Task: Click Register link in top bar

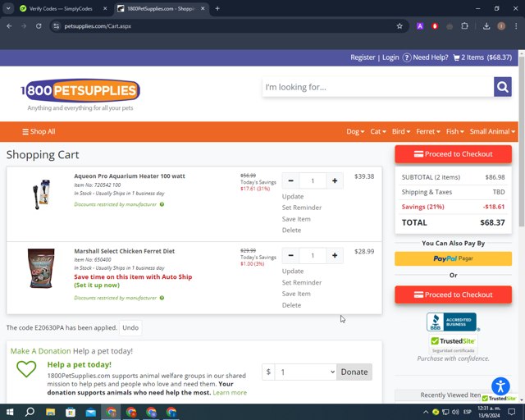Action: [363, 57]
